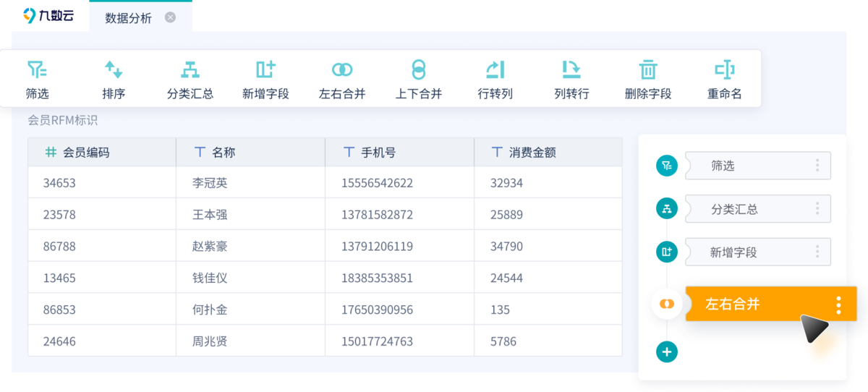Click the 删除字段 trash icon
Image resolution: width=868 pixels, height=392 pixels.
point(648,69)
